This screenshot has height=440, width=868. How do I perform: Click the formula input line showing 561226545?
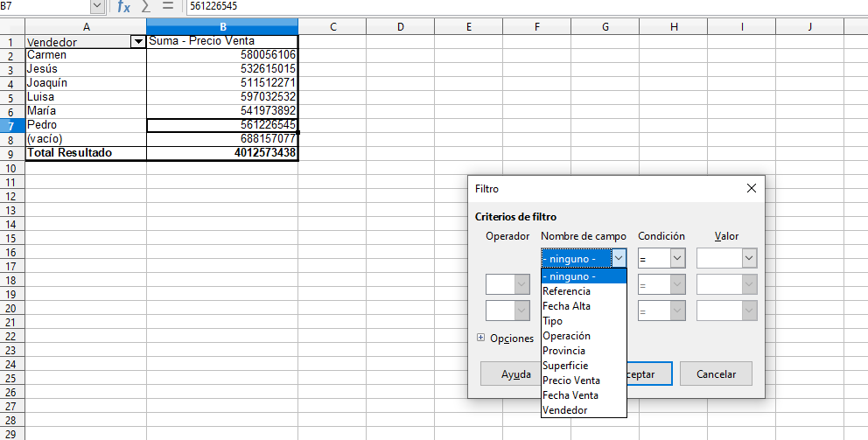(526, 6)
